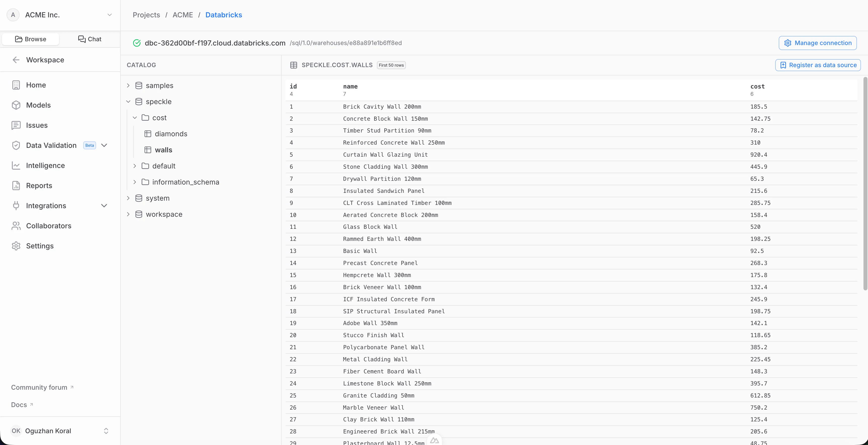Collapse the cost schema chevron
Image resolution: width=868 pixels, height=445 pixels.
click(x=135, y=118)
